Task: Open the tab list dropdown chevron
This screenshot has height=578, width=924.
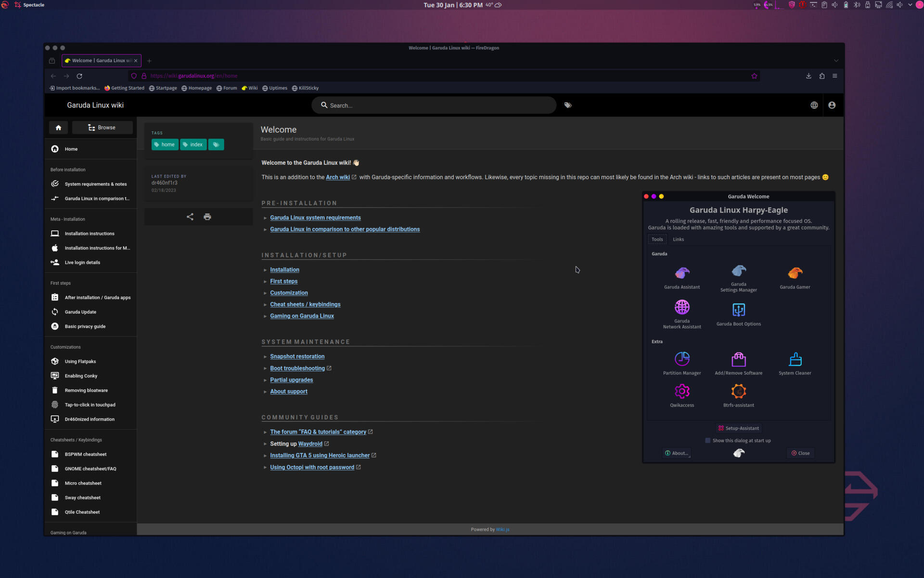Action: coord(836,61)
